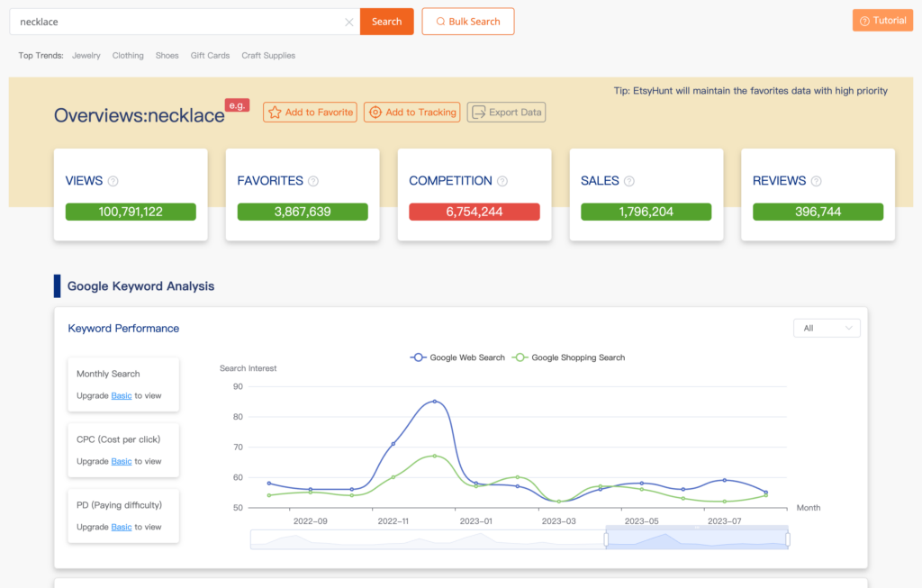The width and height of the screenshot is (922, 588).
Task: Click the Add to Tracking target button
Action: (412, 113)
